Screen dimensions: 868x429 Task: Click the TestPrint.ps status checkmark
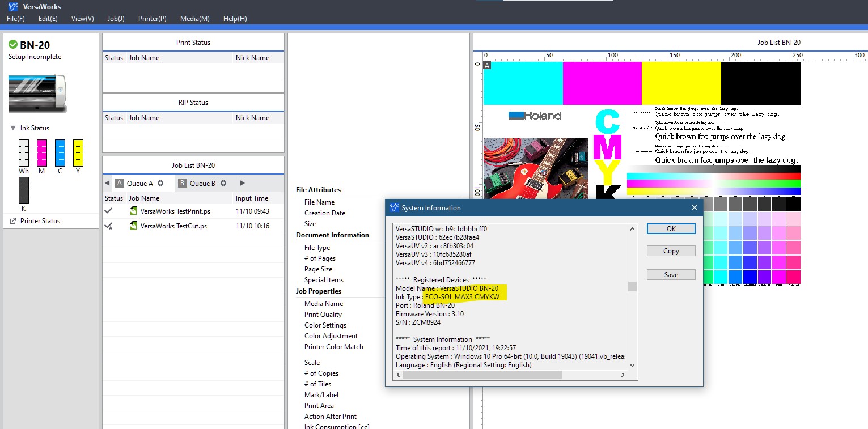point(109,211)
